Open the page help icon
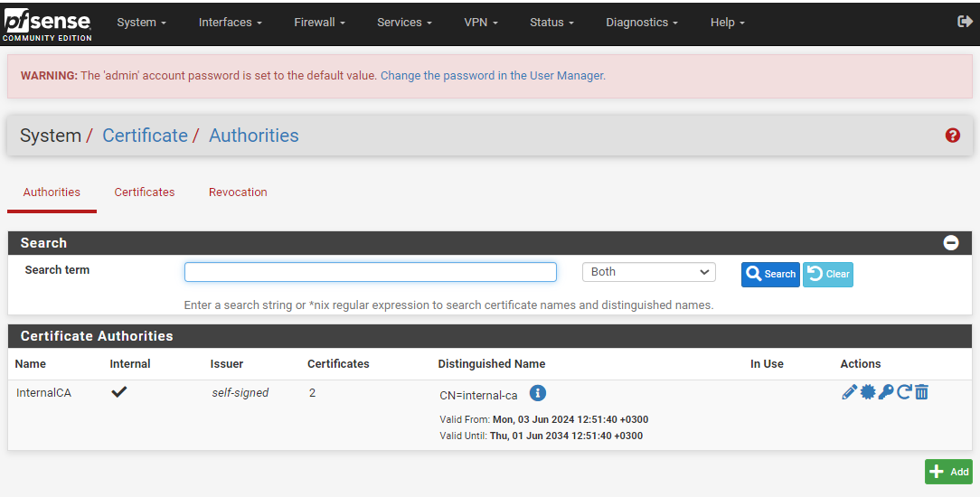Image resolution: width=980 pixels, height=497 pixels. coord(952,136)
